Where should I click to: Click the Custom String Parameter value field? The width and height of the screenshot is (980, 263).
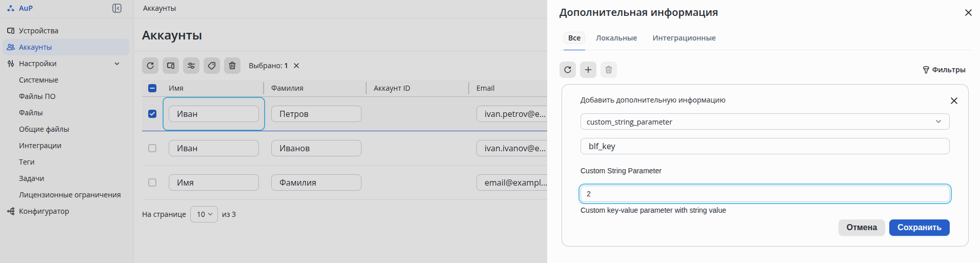[x=765, y=194]
